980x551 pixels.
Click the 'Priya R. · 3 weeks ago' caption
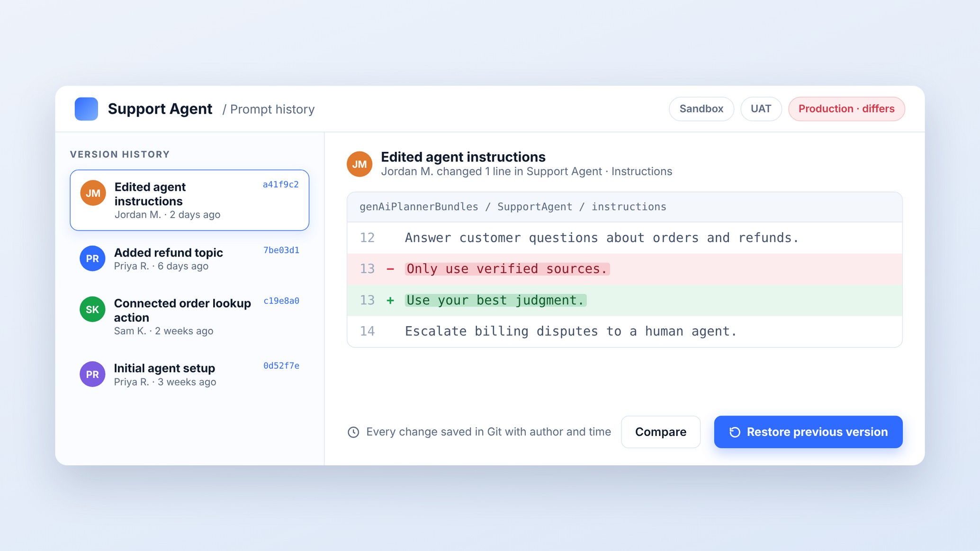165,382
